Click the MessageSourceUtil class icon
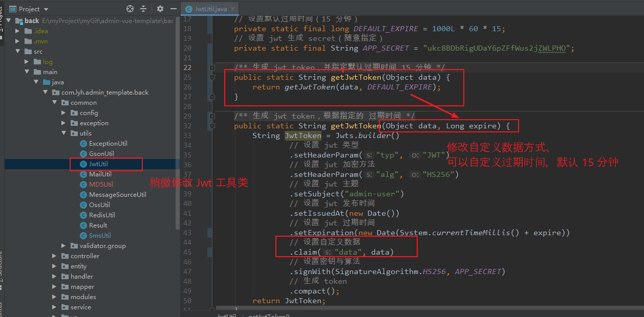The width and height of the screenshot is (644, 317). point(84,195)
